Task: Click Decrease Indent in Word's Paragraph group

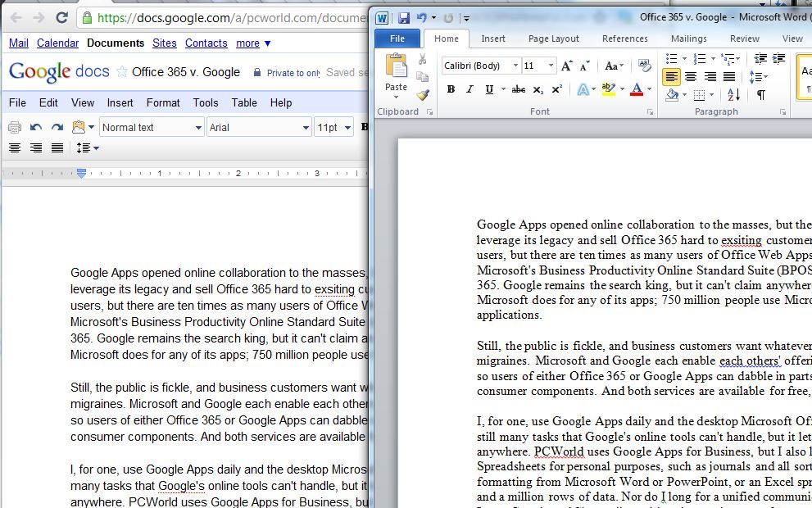Action: [760, 58]
